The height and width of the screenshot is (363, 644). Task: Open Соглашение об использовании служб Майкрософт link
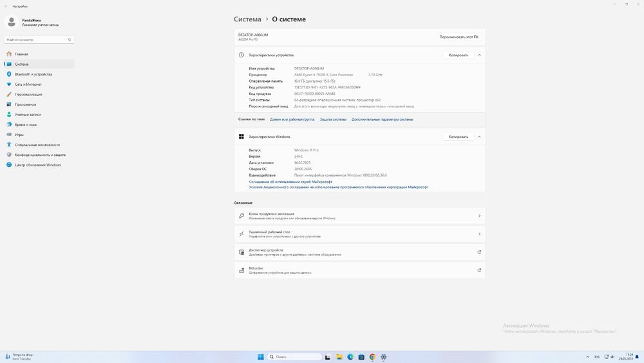click(x=290, y=182)
